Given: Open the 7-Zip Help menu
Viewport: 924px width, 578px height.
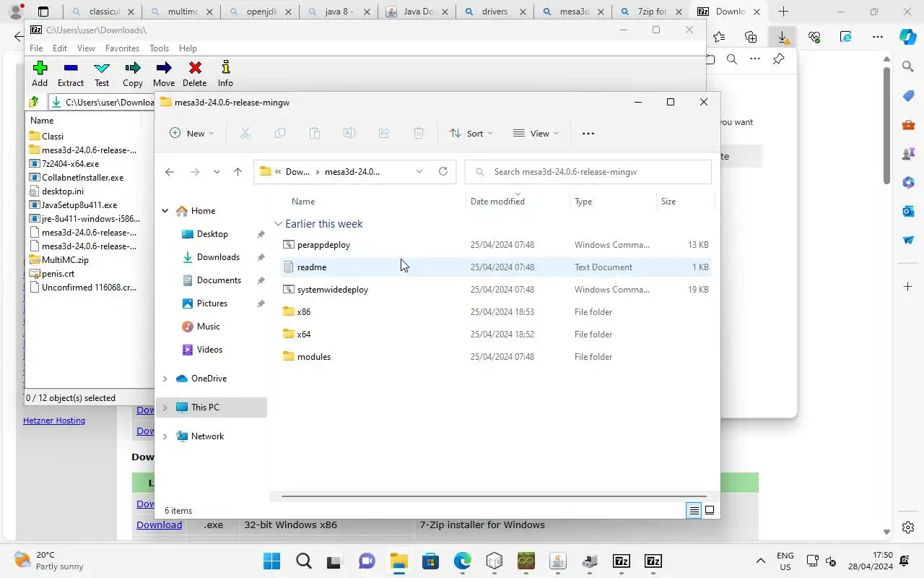Looking at the screenshot, I should (x=188, y=48).
